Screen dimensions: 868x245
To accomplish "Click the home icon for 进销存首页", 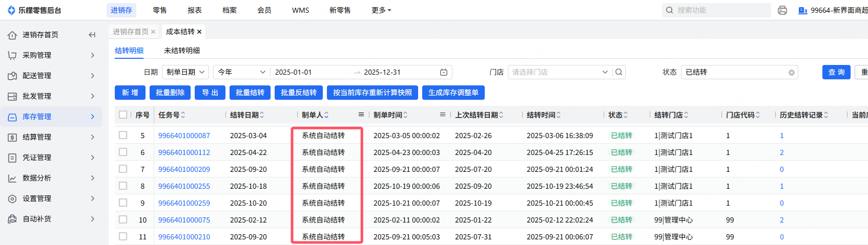I will (x=12, y=35).
